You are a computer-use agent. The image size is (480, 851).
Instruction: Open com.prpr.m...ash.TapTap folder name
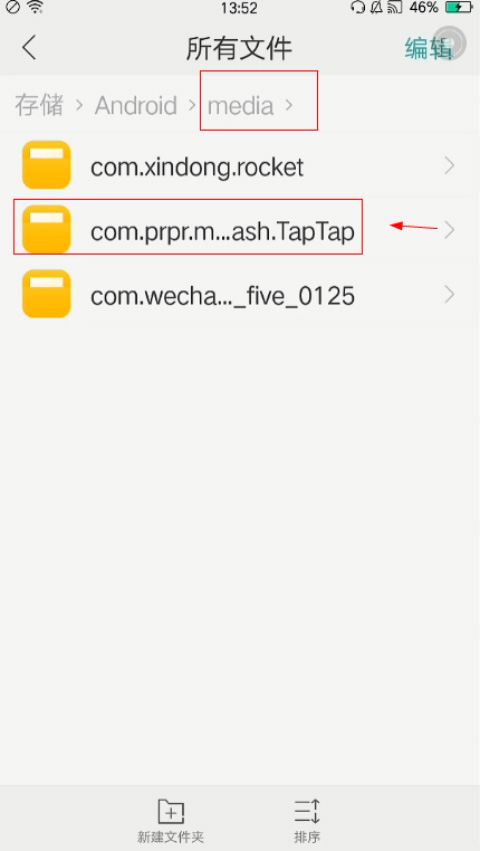223,232
